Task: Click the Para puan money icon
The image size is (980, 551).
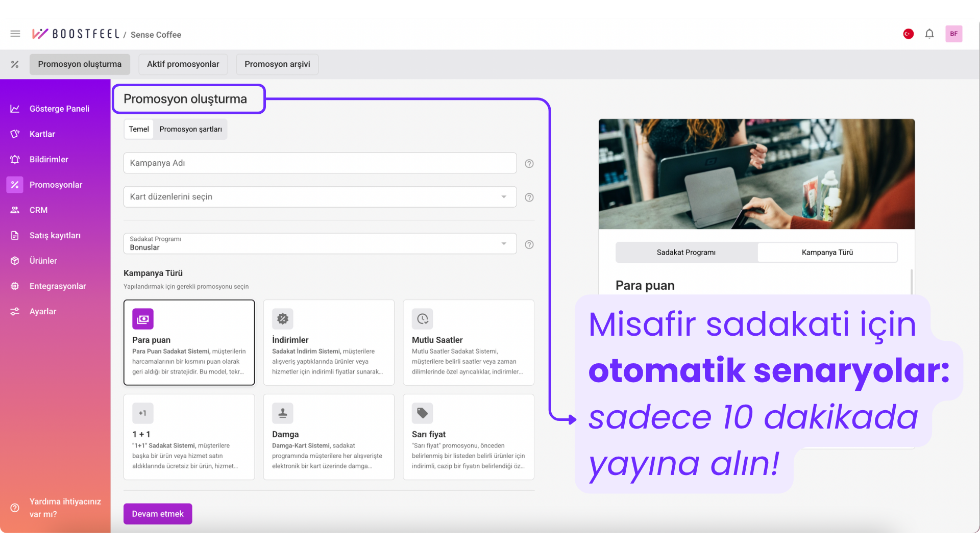Action: [x=143, y=319]
